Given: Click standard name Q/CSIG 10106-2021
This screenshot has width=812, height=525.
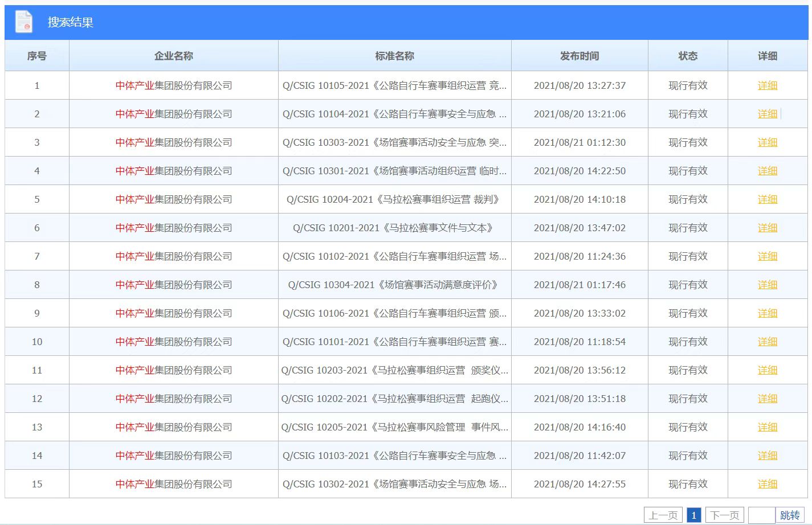Looking at the screenshot, I should (x=395, y=313).
